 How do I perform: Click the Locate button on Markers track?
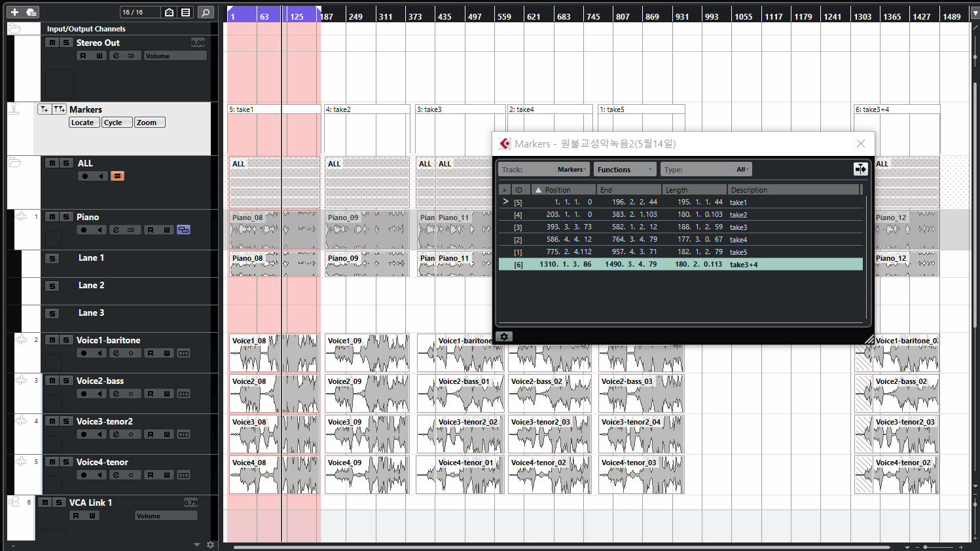pyautogui.click(x=84, y=123)
